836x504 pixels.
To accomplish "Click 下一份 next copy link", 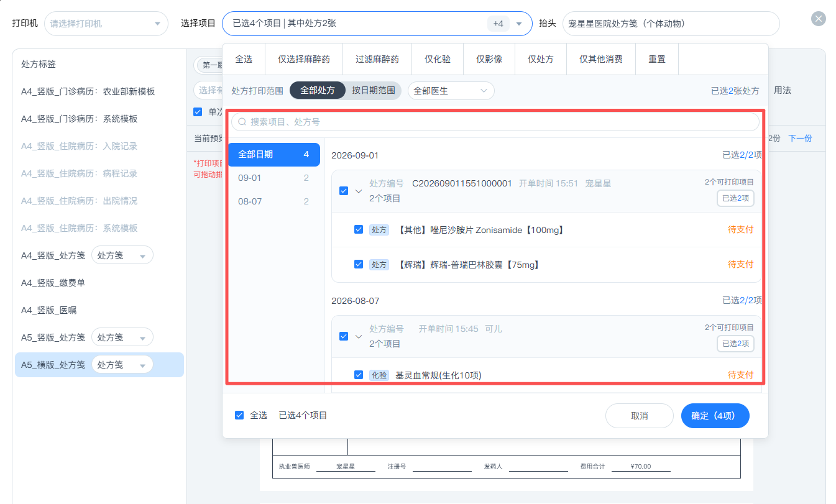I will pyautogui.click(x=800, y=138).
